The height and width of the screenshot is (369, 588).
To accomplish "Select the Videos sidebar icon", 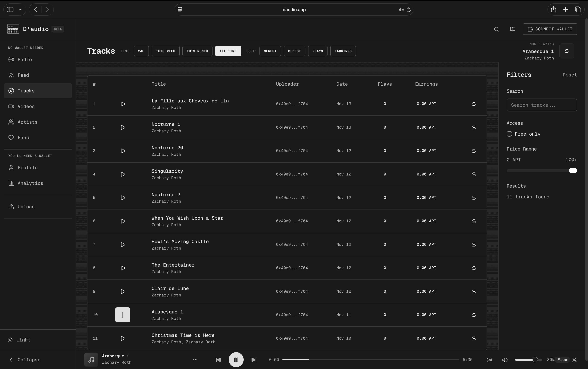I will [11, 106].
